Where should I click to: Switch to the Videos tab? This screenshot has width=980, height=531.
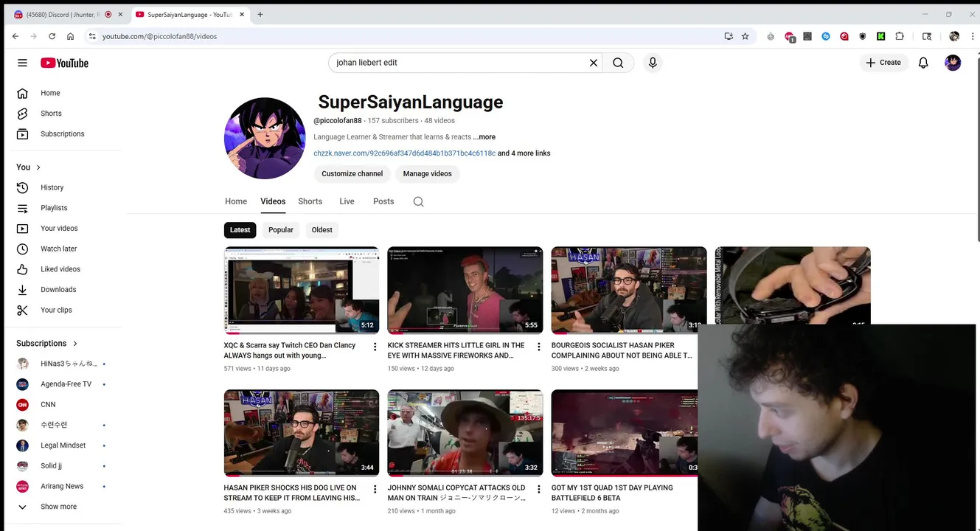[x=273, y=201]
